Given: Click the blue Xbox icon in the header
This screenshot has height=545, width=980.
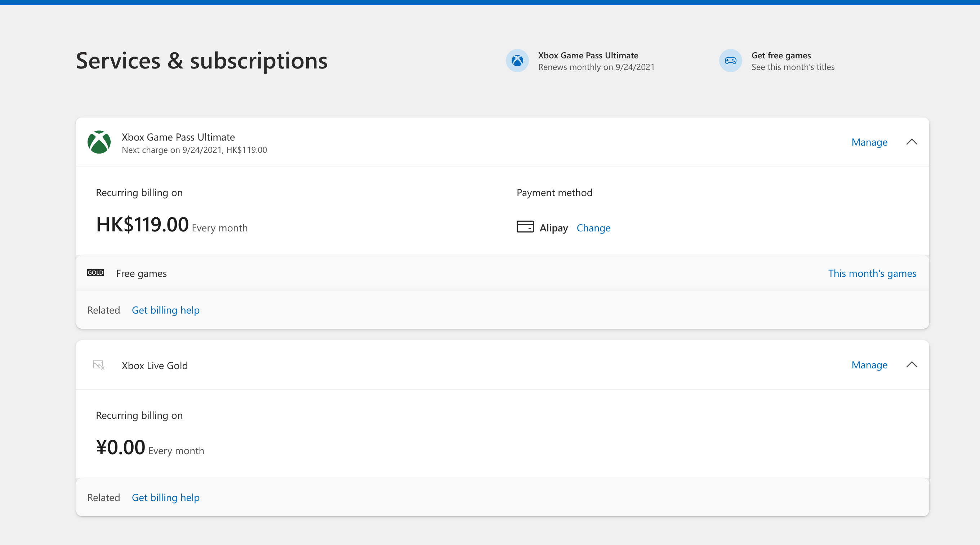Looking at the screenshot, I should (517, 61).
